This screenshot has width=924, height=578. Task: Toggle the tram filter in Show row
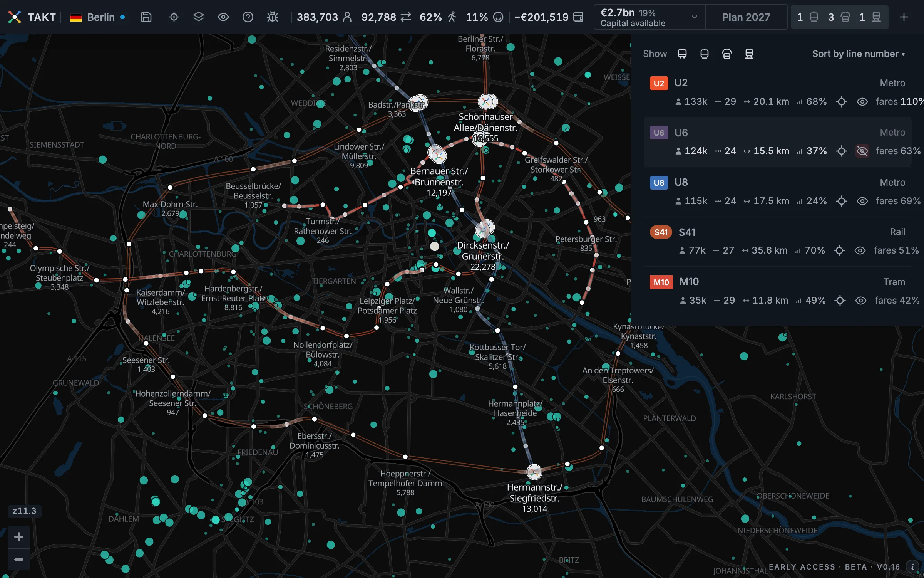[705, 54]
